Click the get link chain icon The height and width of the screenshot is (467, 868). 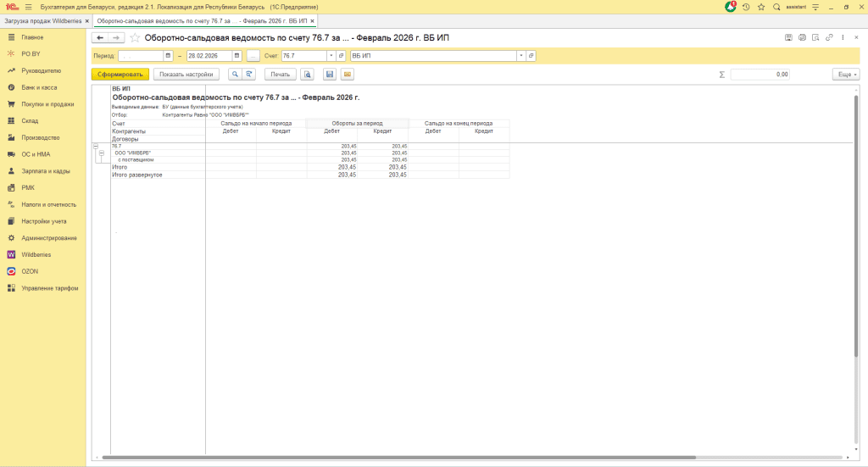point(829,37)
